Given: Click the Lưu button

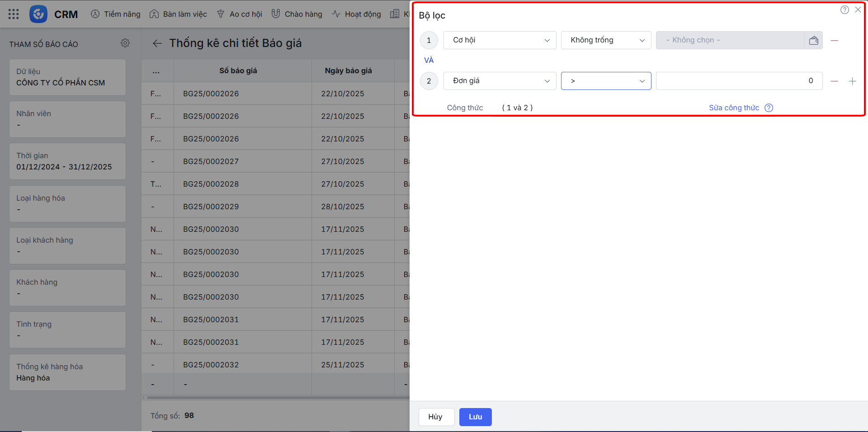Looking at the screenshot, I should pyautogui.click(x=475, y=417).
